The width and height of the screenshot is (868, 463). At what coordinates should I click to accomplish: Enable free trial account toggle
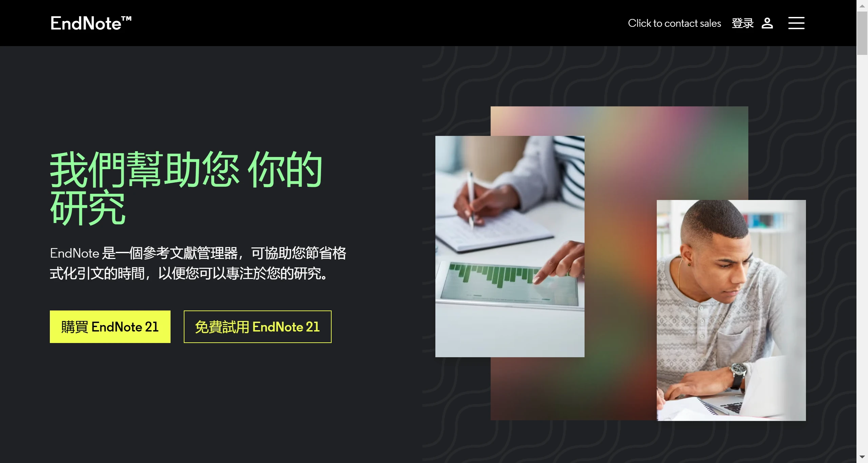tap(257, 326)
